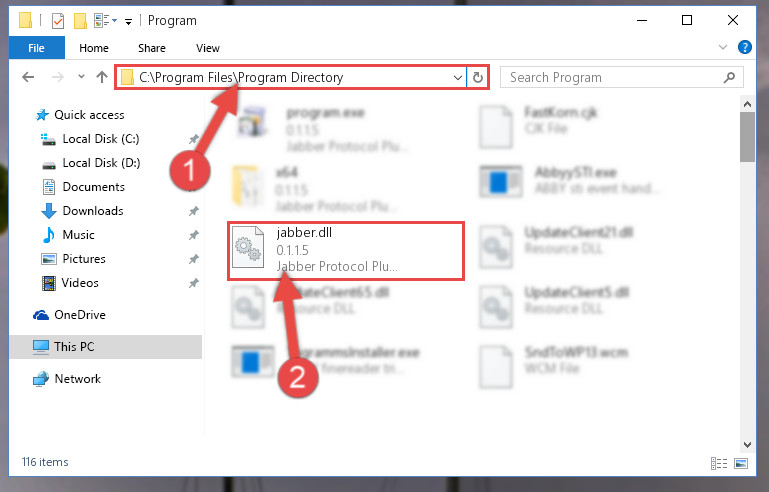This screenshot has height=492, width=769.
Task: Click the search magnifier icon
Action: point(729,78)
